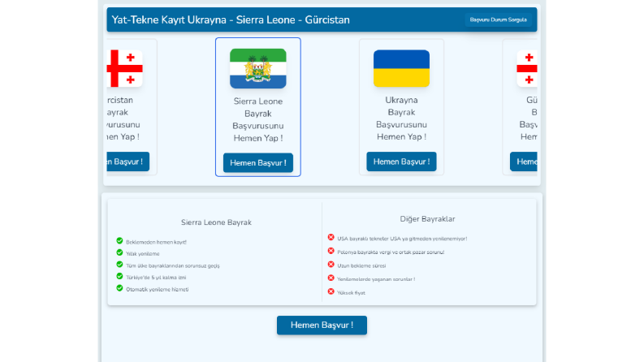Select the Ukrayna Bayrak Başvurusunu card text

pyautogui.click(x=401, y=119)
